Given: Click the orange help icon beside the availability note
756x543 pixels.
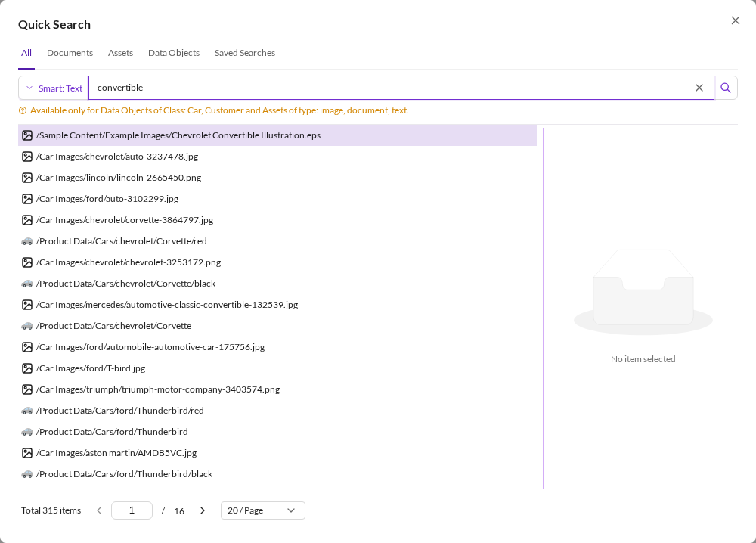Looking at the screenshot, I should [23, 110].
